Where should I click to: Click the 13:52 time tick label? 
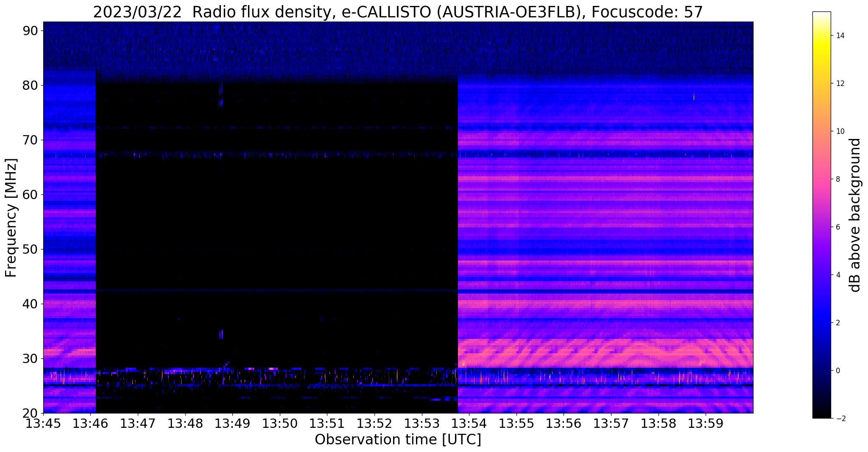click(374, 424)
